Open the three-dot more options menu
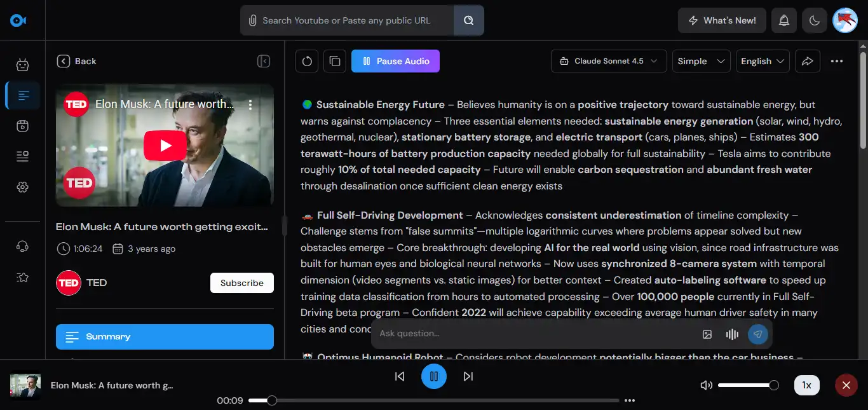Image resolution: width=868 pixels, height=410 pixels. (x=836, y=61)
